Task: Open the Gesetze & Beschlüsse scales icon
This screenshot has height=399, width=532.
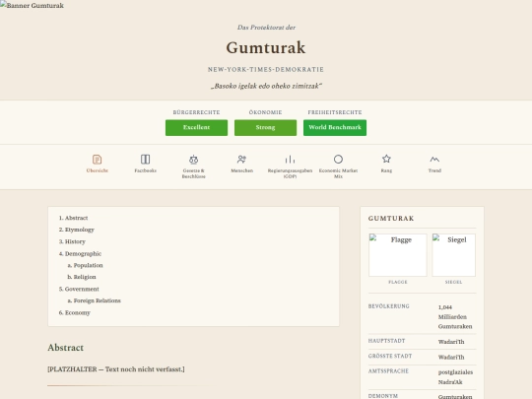Action: (x=193, y=160)
